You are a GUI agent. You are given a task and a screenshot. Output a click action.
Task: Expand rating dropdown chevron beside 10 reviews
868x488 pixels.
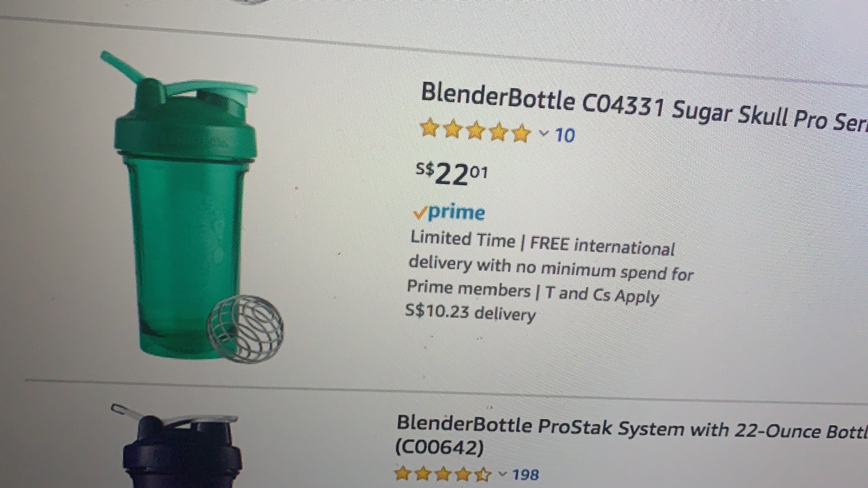544,133
